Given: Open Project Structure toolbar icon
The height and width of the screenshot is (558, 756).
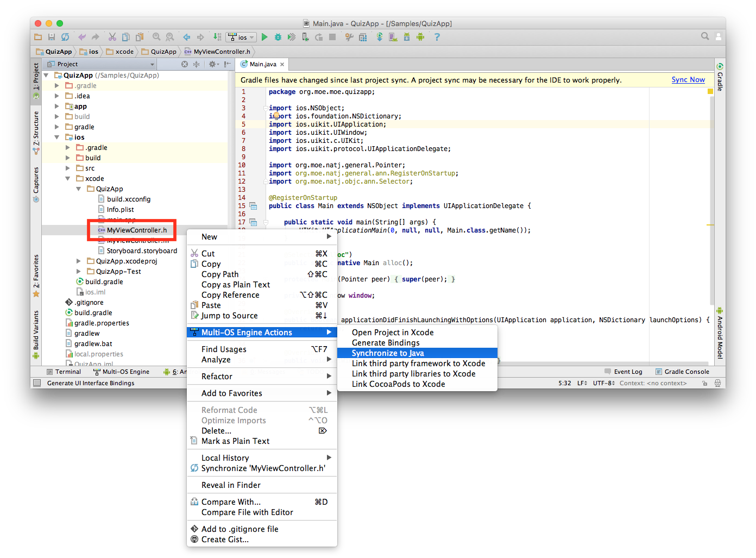Looking at the screenshot, I should pyautogui.click(x=363, y=37).
